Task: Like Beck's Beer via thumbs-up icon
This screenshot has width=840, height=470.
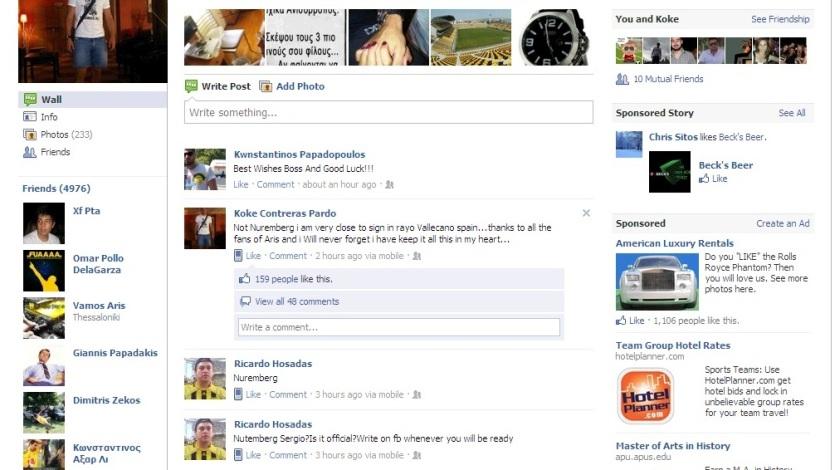Action: click(x=704, y=178)
